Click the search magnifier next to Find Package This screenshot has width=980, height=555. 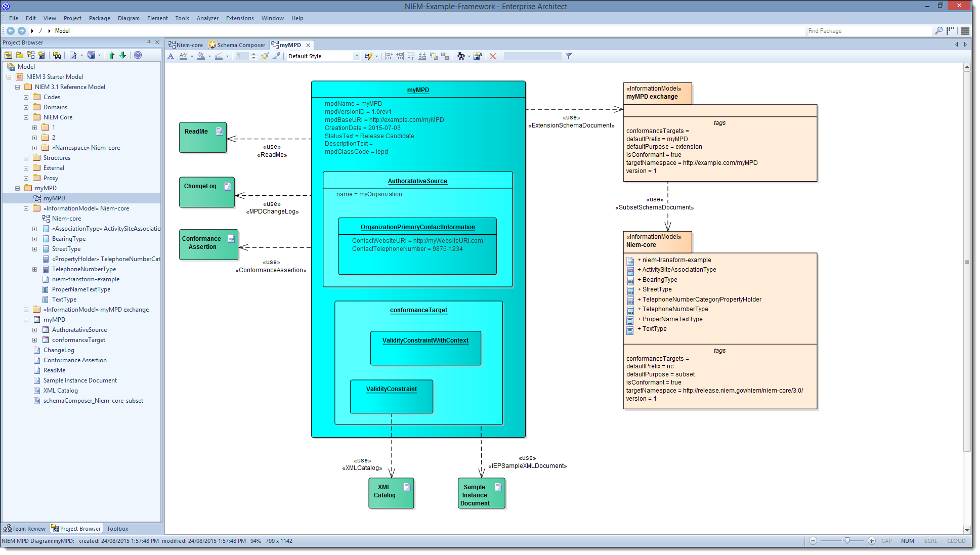[938, 31]
